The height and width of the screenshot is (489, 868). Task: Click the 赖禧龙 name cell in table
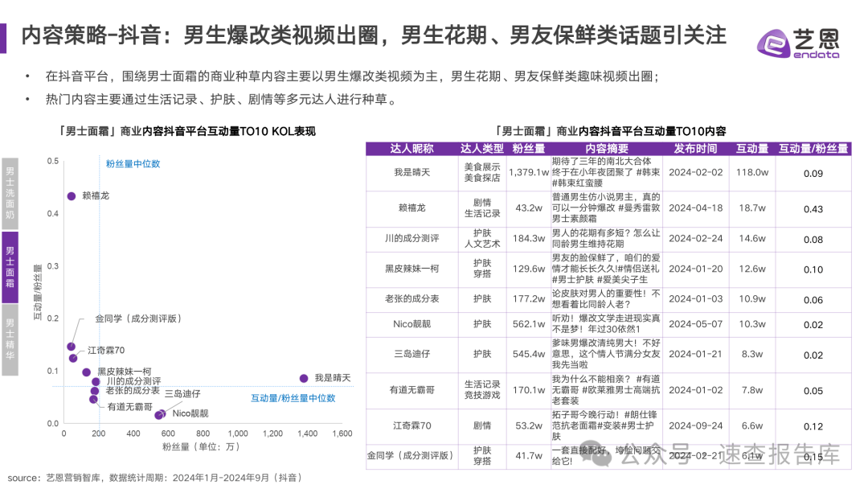[411, 208]
